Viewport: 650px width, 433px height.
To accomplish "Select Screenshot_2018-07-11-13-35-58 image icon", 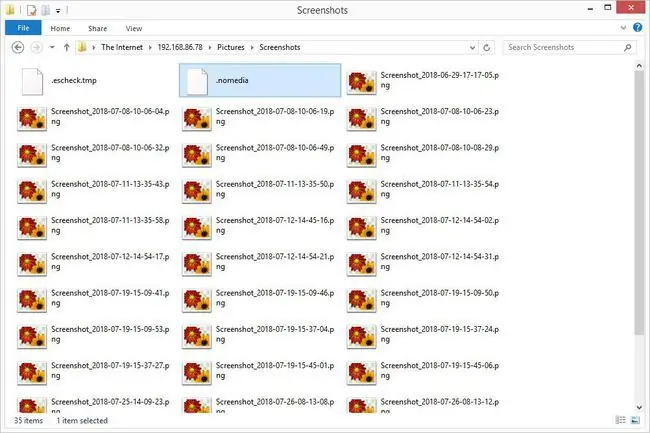I will (32, 227).
